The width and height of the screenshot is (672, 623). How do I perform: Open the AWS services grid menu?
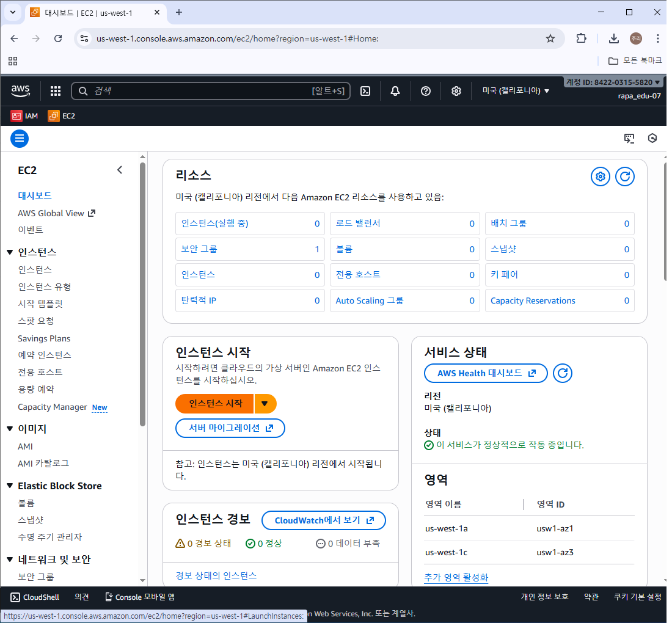(55, 91)
